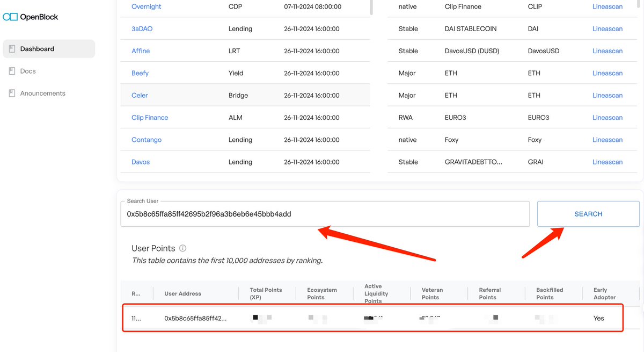Image resolution: width=644 pixels, height=352 pixels.
Task: Open Lineascan link for GRAI token
Action: tap(608, 162)
